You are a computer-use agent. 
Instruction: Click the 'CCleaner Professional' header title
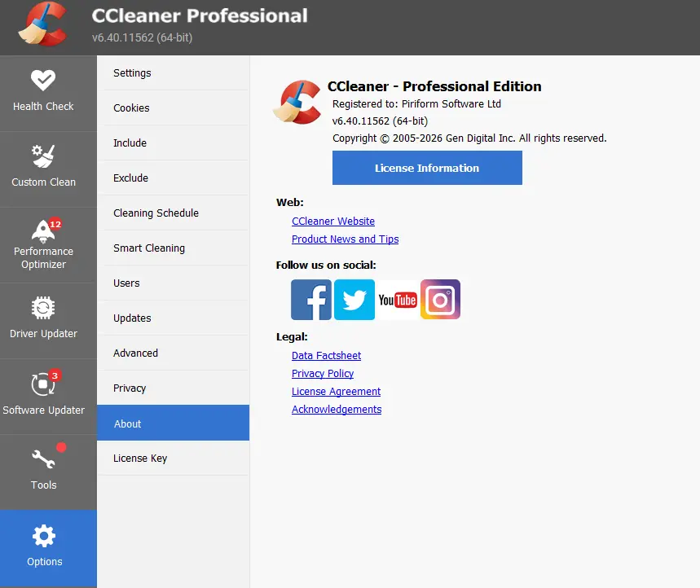pos(200,15)
